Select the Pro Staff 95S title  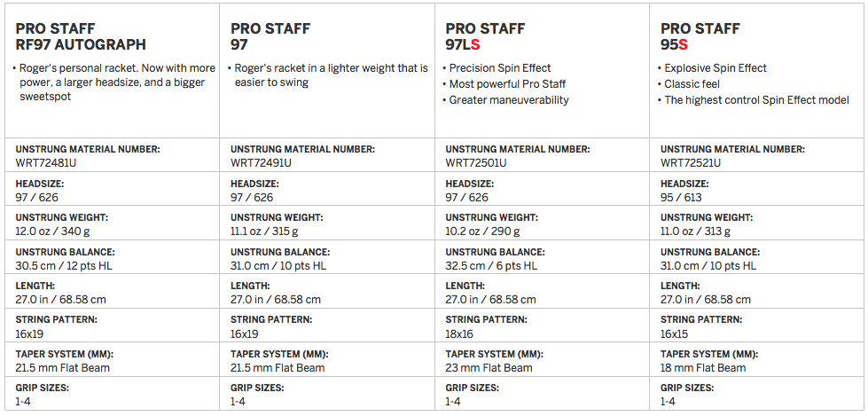[700, 36]
